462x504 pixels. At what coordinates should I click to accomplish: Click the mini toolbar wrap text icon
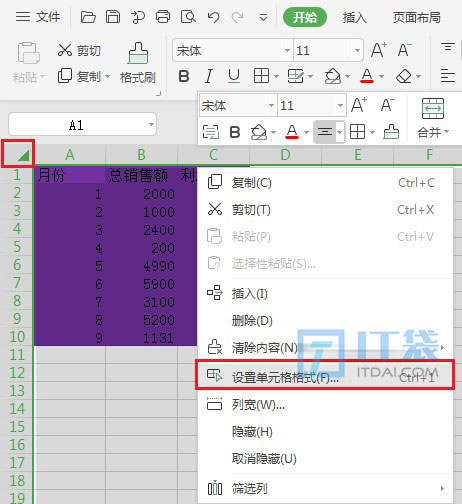(211, 132)
